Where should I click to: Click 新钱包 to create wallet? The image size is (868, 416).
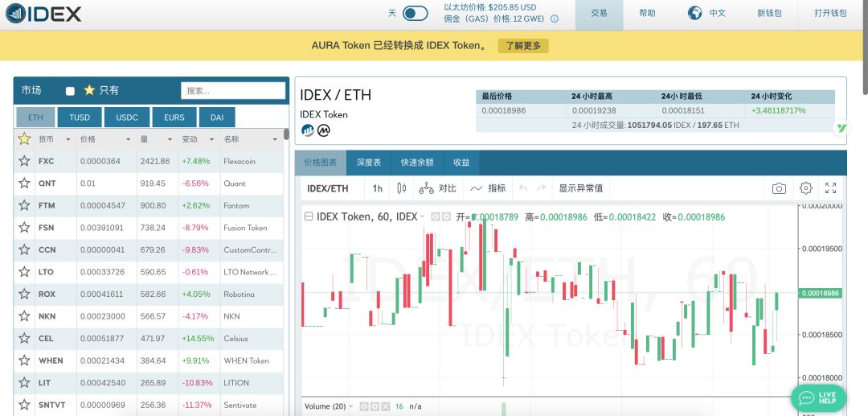769,14
